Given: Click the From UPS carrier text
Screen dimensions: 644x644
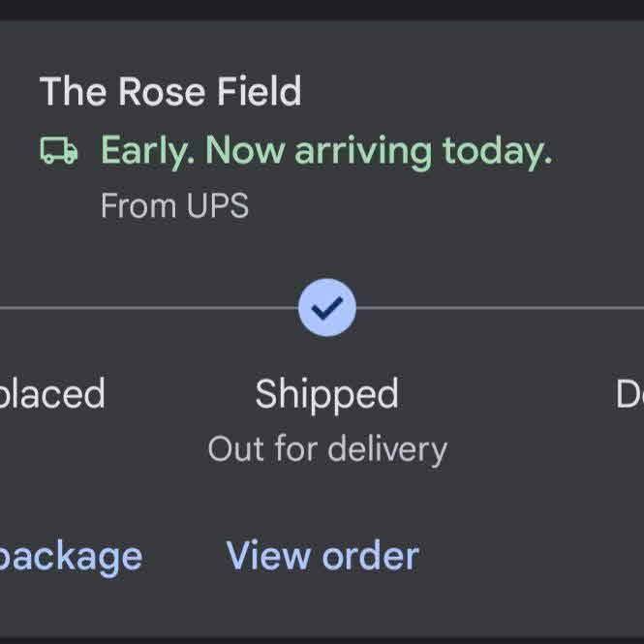Looking at the screenshot, I should pyautogui.click(x=174, y=206).
